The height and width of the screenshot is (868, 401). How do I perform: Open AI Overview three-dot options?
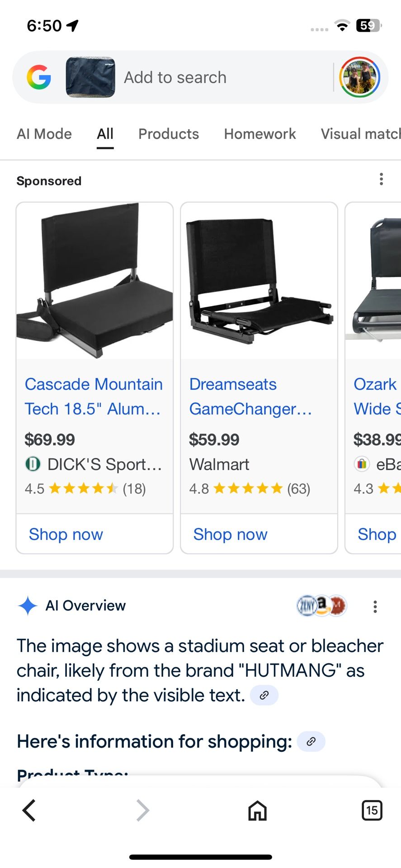tap(375, 607)
